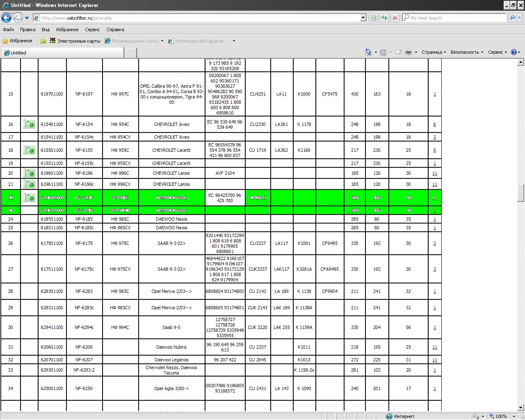Click quantity link 3 in SAAB 9-3 row 26
Viewport: 525px width, 420px height.
click(x=434, y=243)
